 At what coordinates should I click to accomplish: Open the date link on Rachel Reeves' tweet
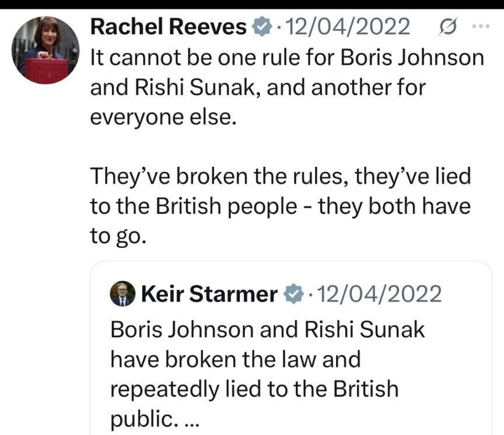[345, 26]
